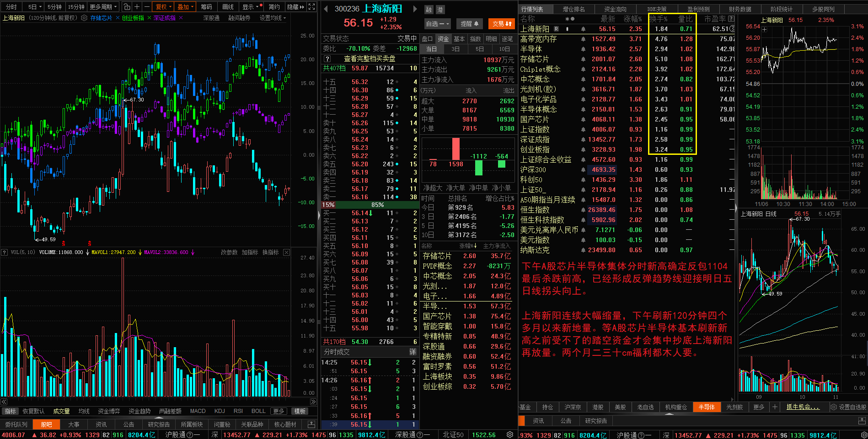Viewport: 868px width, 439px height.
Task: Switch to the 基本 tab
Action: point(459,39)
